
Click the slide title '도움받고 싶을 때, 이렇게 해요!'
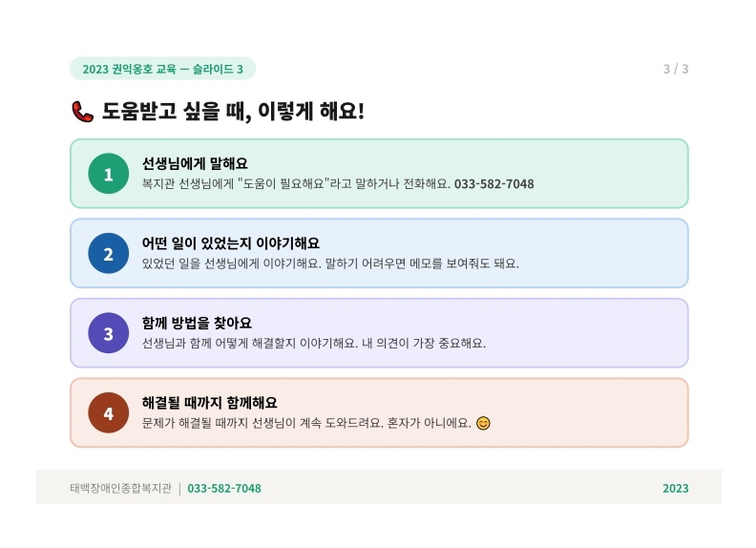pyautogui.click(x=233, y=112)
